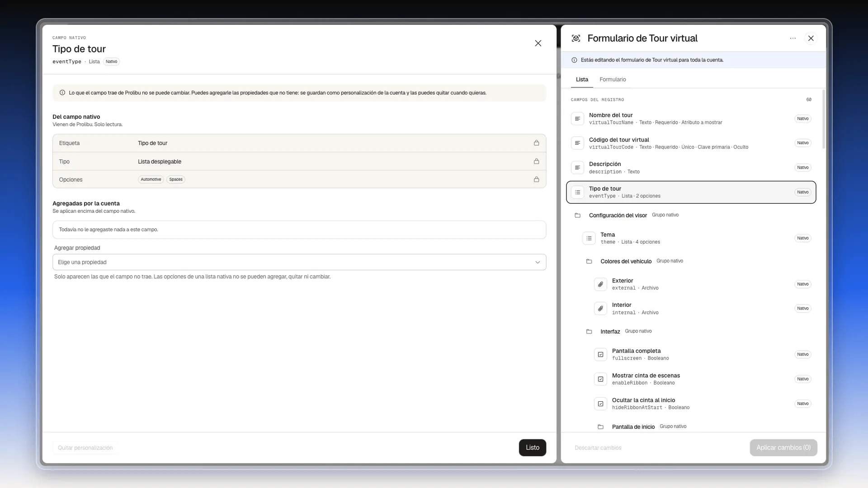Click the paperclip icon for the Exterior field
The width and height of the screenshot is (868, 488).
[600, 284]
